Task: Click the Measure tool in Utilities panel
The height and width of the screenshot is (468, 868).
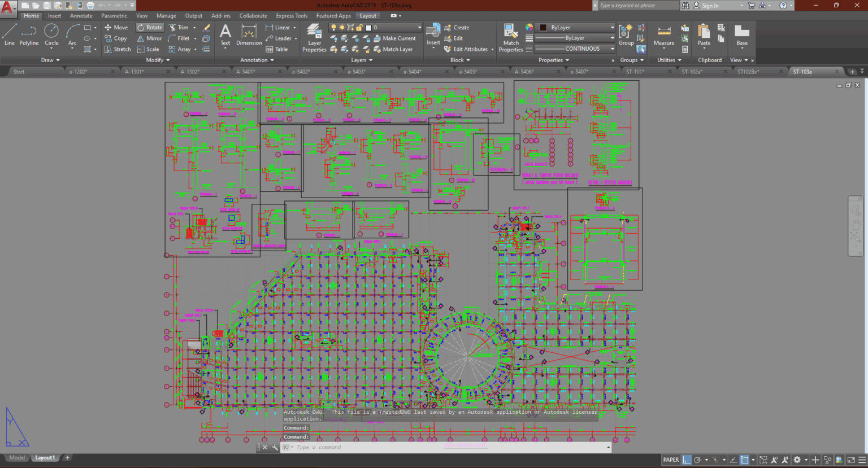Action: tap(663, 36)
